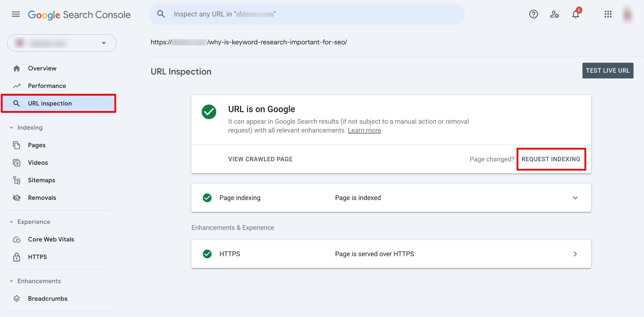Viewport: 644px width, 317px height.
Task: Open Videos indexing report
Action: coord(38,163)
